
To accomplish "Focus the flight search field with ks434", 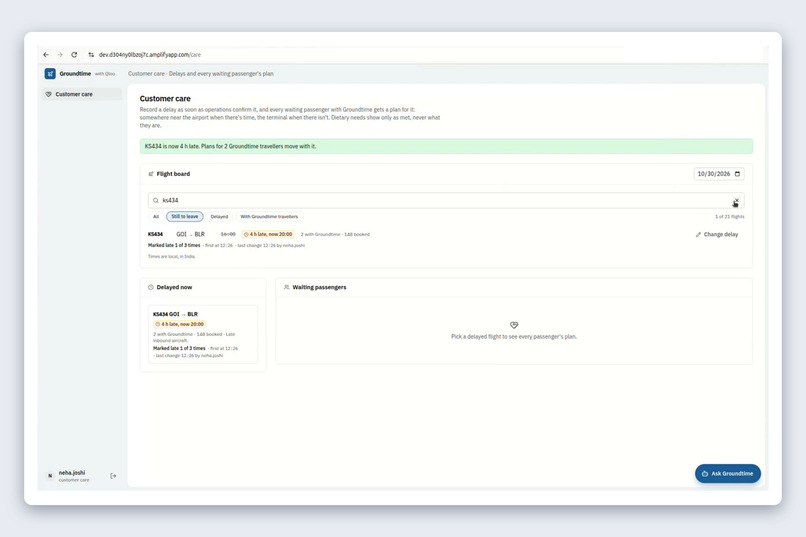I will point(446,200).
